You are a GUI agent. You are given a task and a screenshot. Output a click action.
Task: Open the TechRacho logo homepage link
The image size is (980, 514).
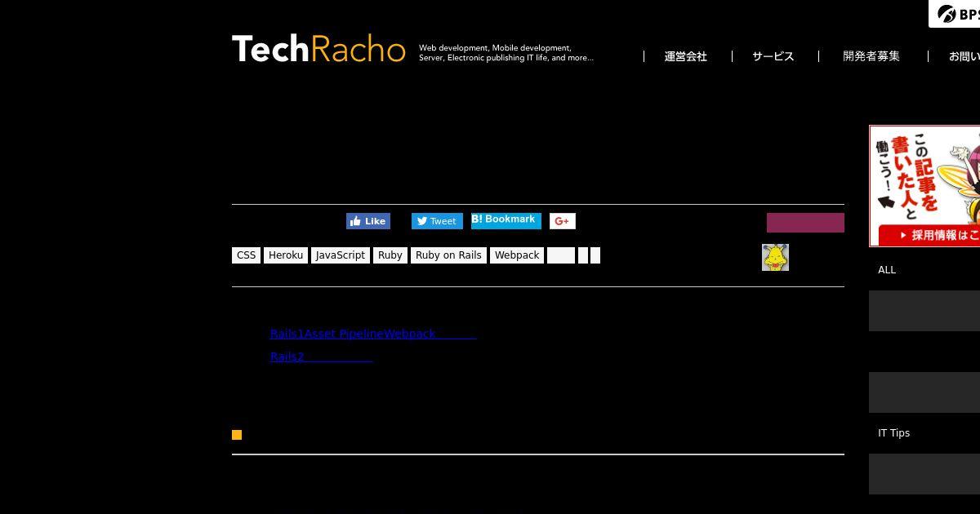[x=318, y=49]
